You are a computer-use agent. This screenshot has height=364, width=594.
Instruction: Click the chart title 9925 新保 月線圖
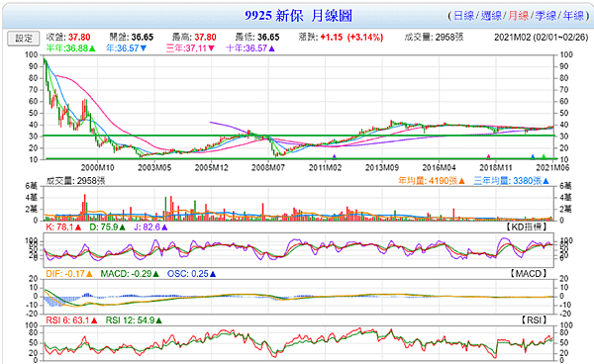point(299,16)
